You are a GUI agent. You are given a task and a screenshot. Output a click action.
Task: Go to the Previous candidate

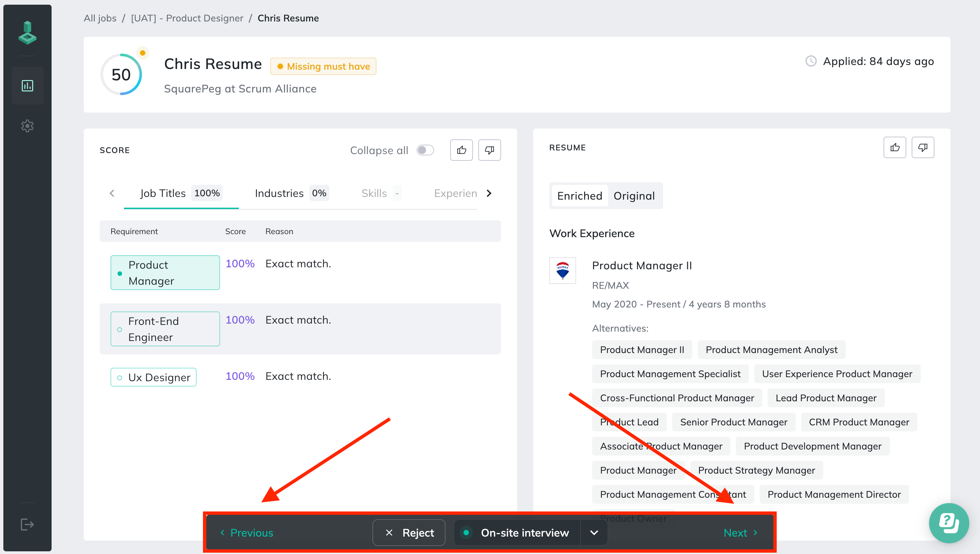247,533
